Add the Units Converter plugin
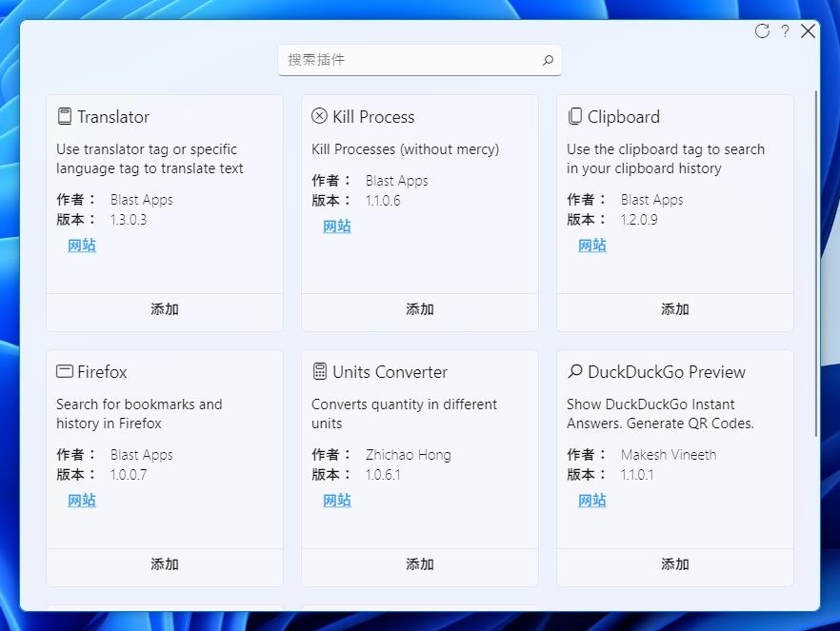 [419, 564]
